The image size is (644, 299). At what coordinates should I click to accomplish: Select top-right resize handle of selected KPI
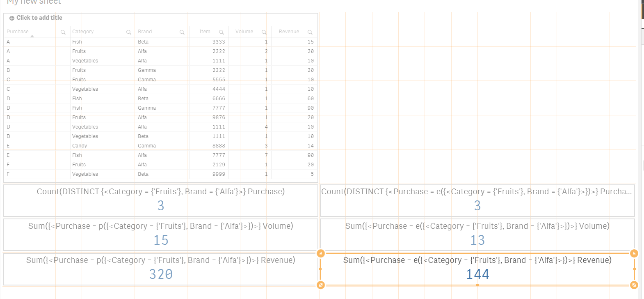click(634, 253)
